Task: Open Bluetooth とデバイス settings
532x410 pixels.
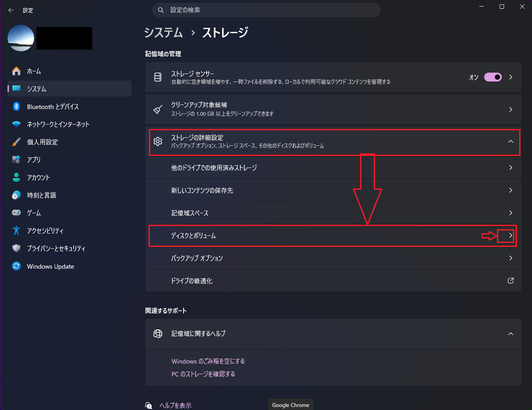Action: [x=70, y=107]
